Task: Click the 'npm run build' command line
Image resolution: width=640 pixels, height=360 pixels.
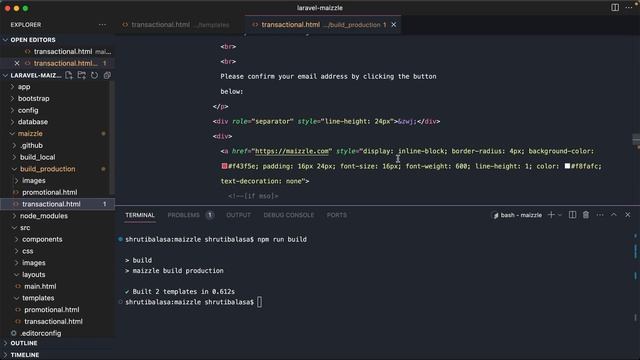Action: tap(282, 240)
